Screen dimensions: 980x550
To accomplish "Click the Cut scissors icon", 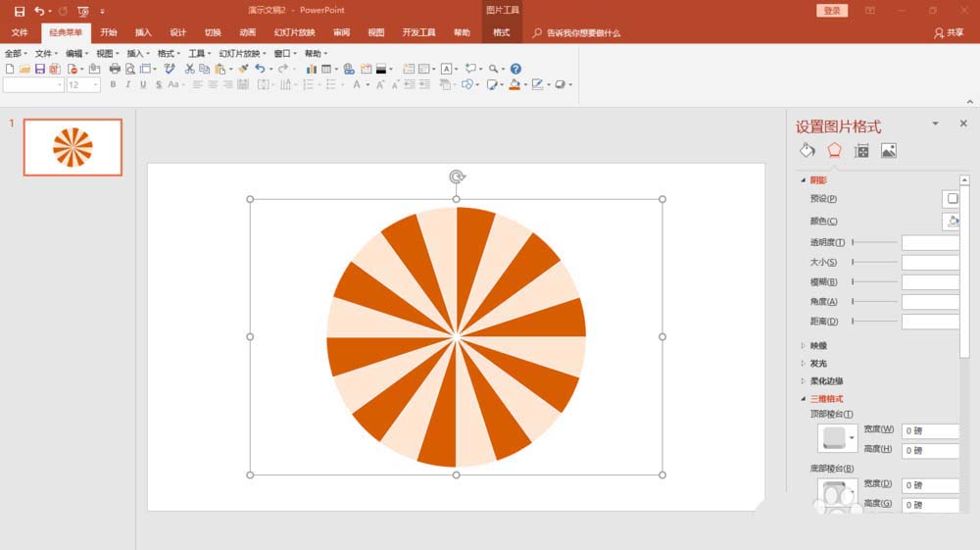I will click(x=190, y=70).
